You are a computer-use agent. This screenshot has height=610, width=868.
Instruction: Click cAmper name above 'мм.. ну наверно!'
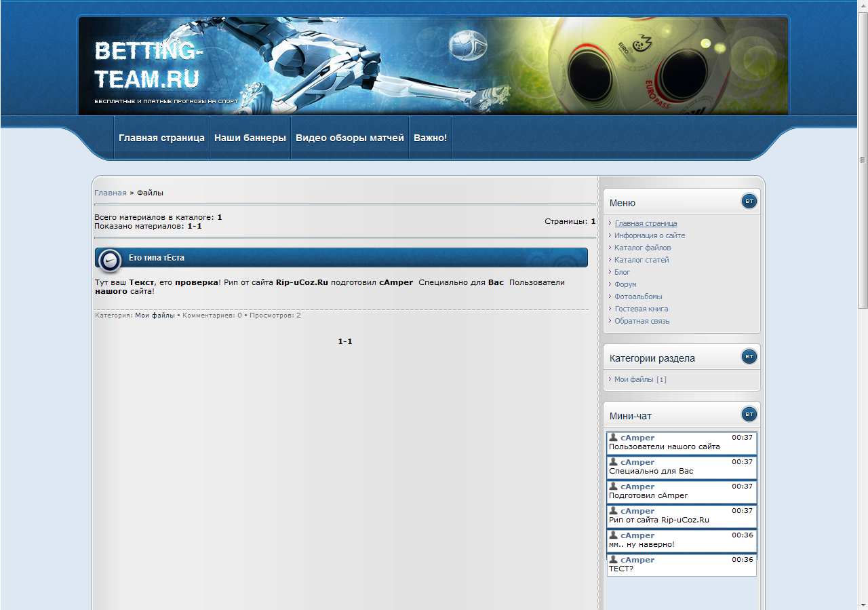click(637, 535)
